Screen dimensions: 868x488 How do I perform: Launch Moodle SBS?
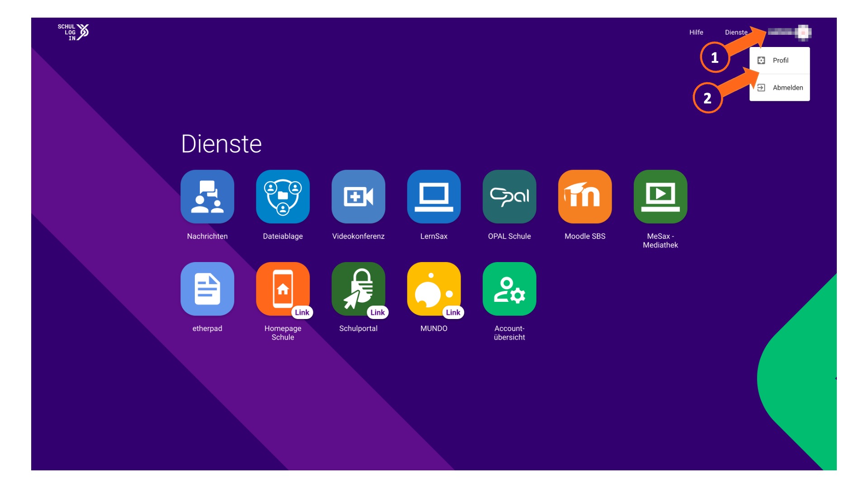585,197
